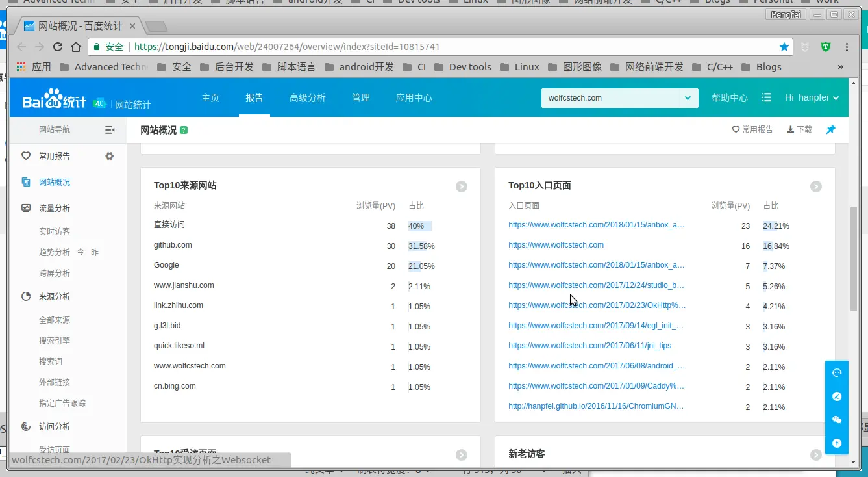Open the Hi hanpfei account dropdown
Viewport: 868px width, 477px height.
812,97
